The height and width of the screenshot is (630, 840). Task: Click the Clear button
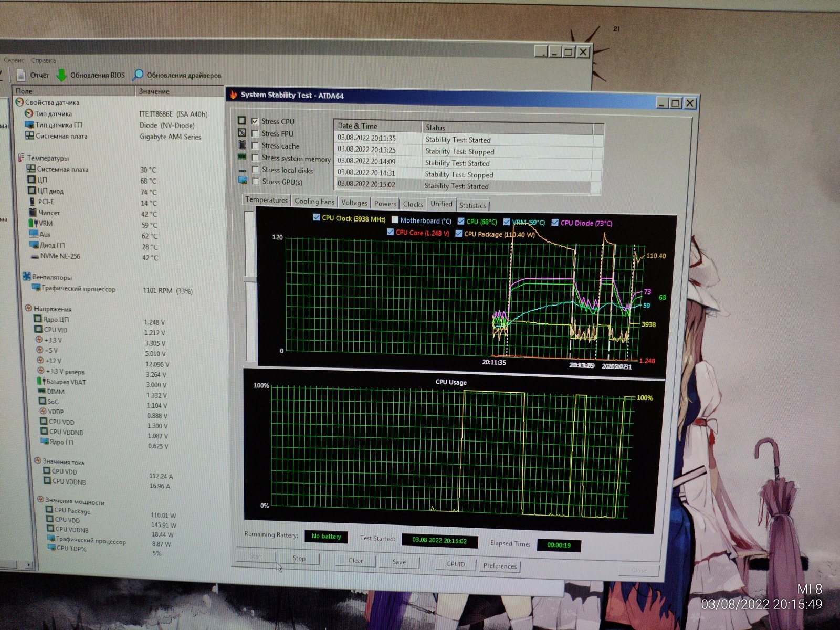[x=355, y=560]
